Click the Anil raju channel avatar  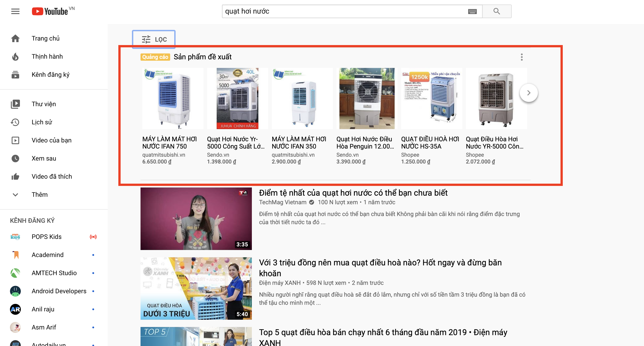pyautogui.click(x=15, y=309)
